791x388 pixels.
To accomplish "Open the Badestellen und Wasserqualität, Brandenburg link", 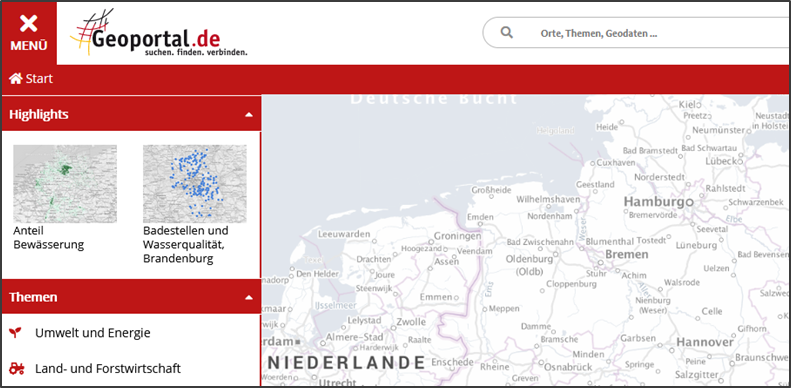I will click(186, 245).
